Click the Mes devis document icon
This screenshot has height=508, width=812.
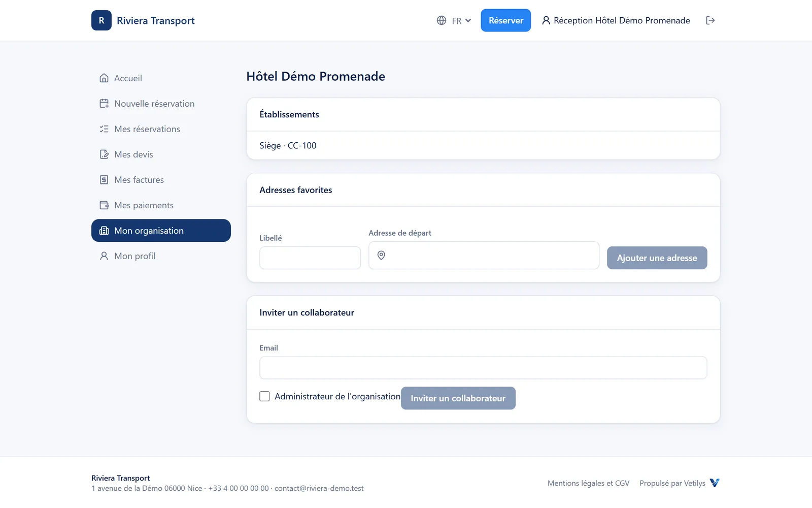(104, 154)
